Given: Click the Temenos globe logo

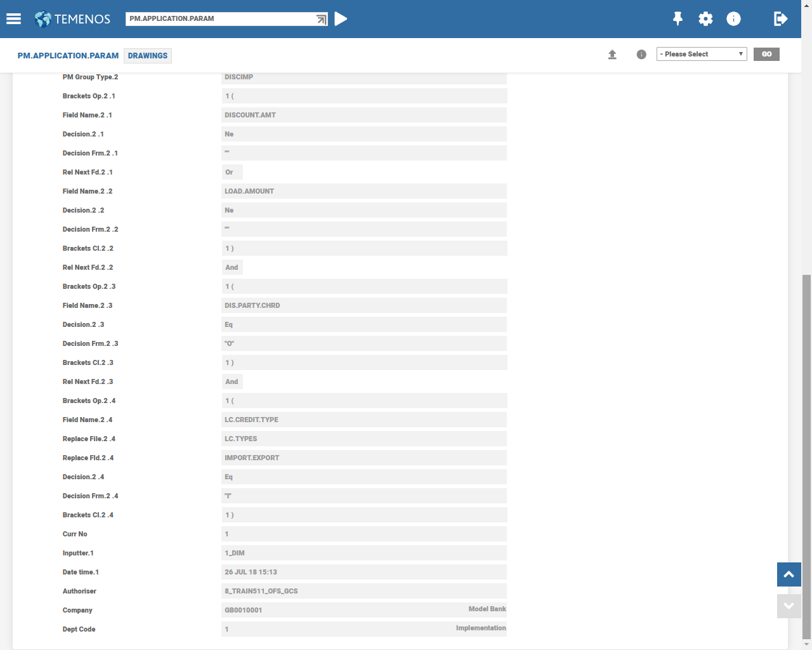Looking at the screenshot, I should coord(43,19).
